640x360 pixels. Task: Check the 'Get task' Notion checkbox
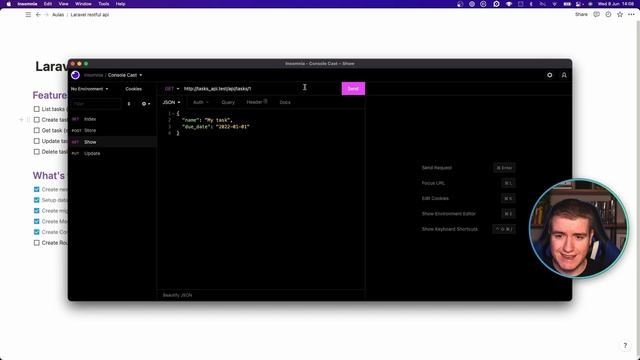tap(37, 130)
